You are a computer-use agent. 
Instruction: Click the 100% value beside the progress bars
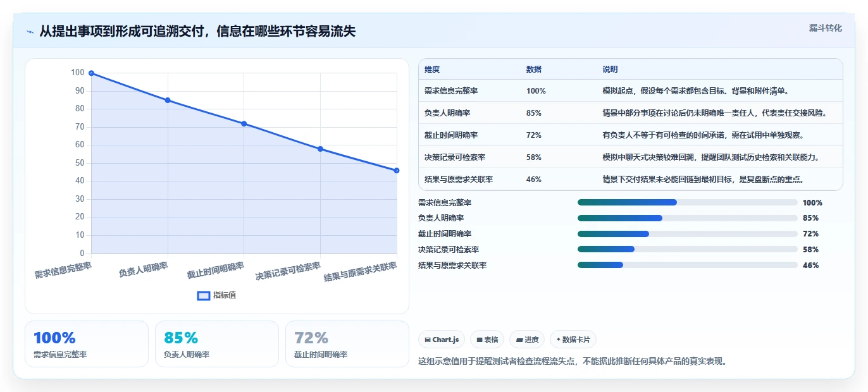(x=812, y=202)
